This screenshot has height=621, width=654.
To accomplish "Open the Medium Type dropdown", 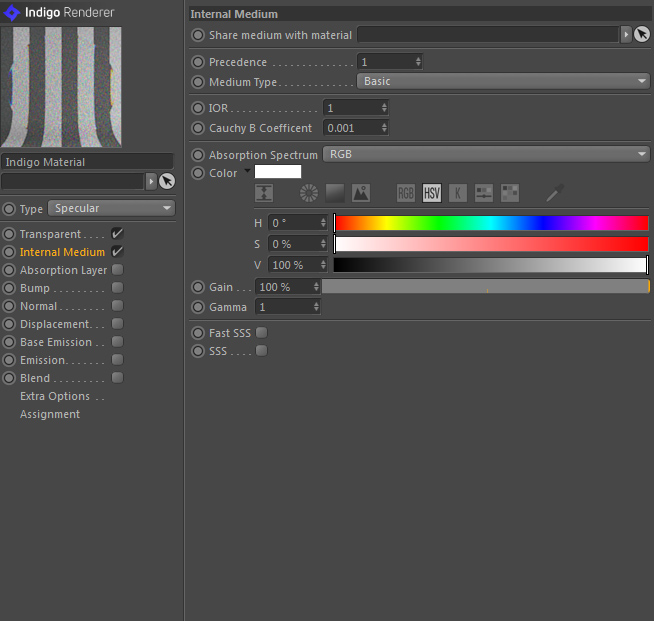I will [503, 81].
